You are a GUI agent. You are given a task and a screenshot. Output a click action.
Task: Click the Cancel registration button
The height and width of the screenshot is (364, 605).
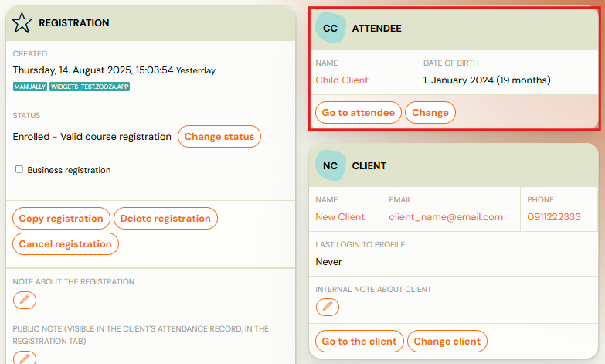(66, 244)
